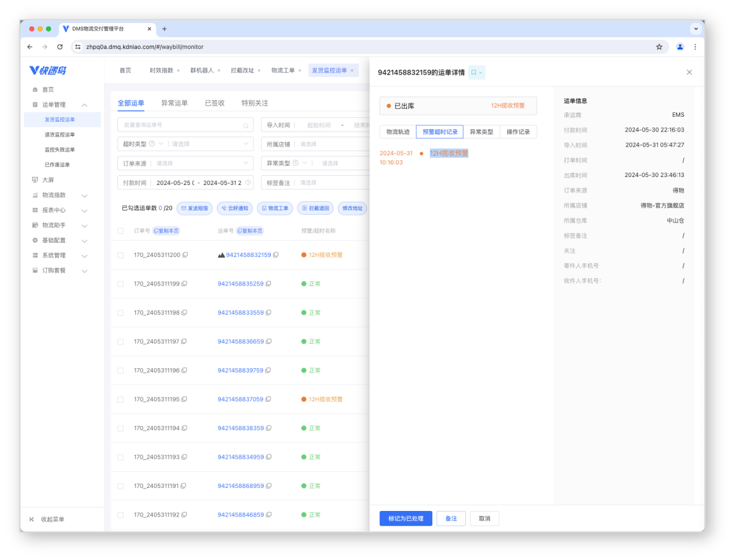The image size is (733, 560).
Task: Click the search icon in 批量查询运单号 field
Action: 246,125
